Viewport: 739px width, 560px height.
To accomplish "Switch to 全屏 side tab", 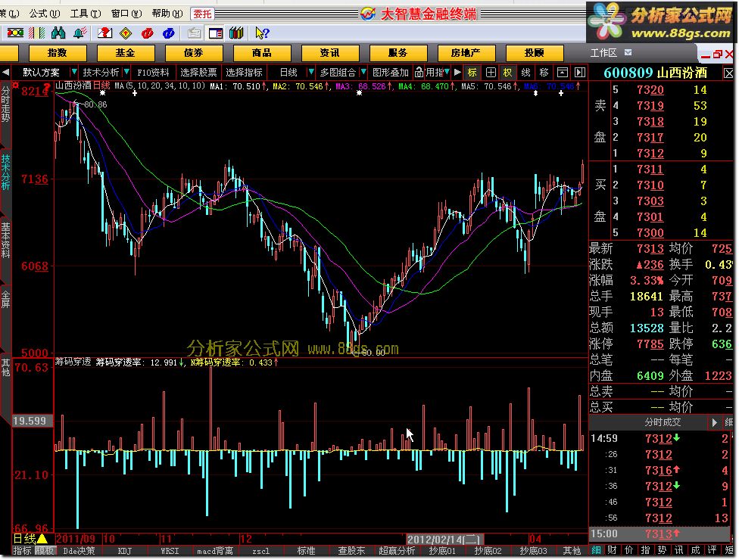I will [x=5, y=299].
